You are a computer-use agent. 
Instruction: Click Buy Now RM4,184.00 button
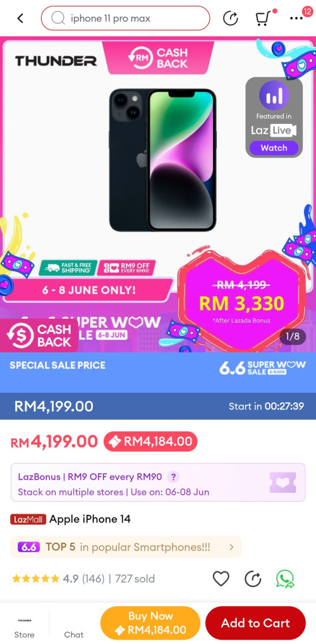(x=150, y=623)
